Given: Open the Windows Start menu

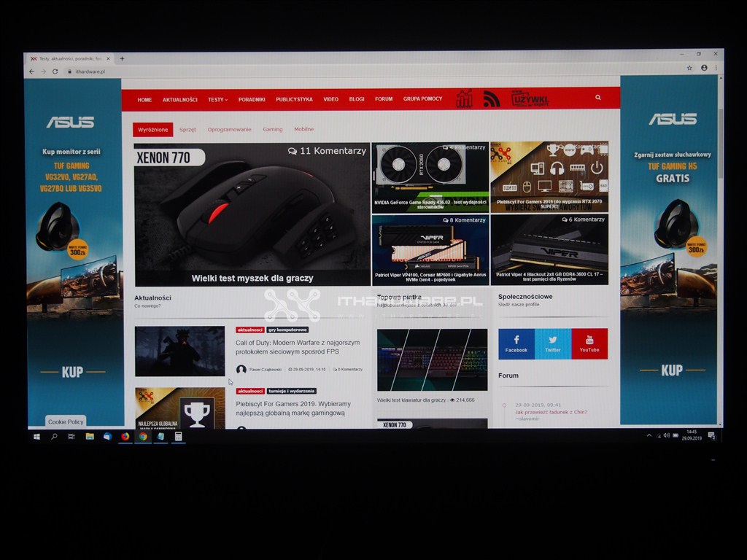Looking at the screenshot, I should click(x=36, y=436).
